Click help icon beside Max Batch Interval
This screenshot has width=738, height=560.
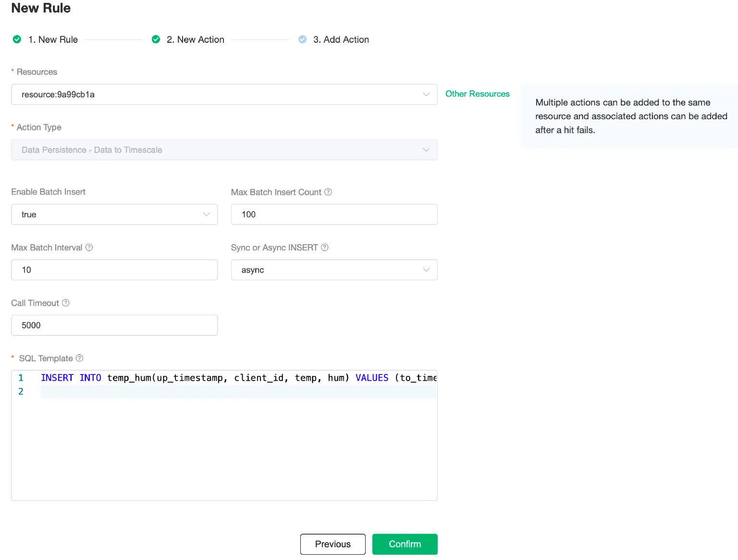[x=89, y=248]
